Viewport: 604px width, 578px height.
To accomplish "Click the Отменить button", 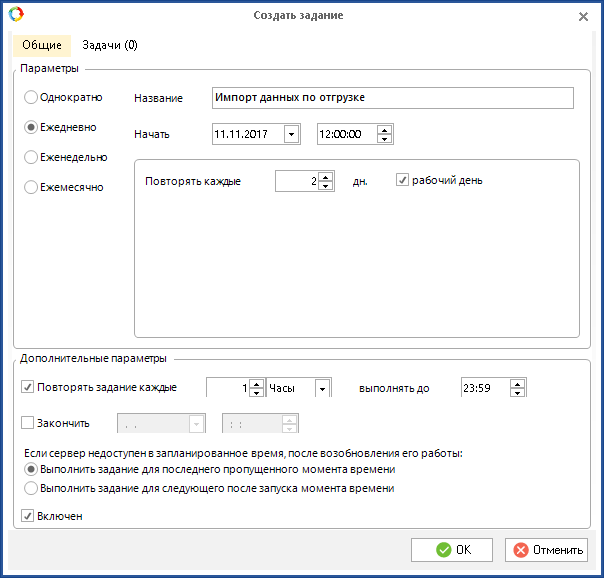I will coord(546,550).
